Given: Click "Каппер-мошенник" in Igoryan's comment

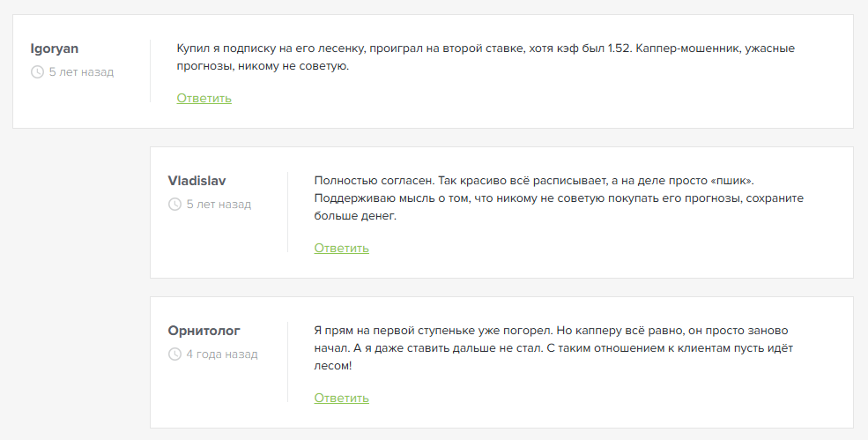Looking at the screenshot, I should coord(686,48).
